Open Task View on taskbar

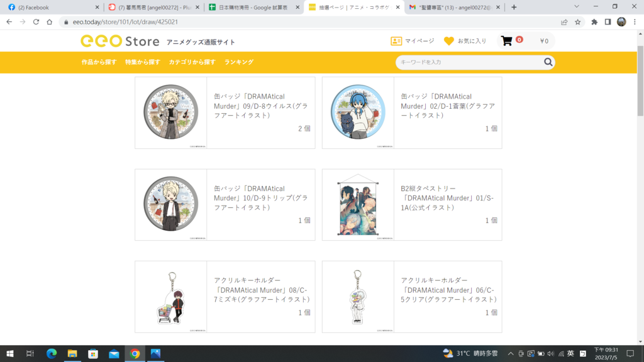point(30,353)
